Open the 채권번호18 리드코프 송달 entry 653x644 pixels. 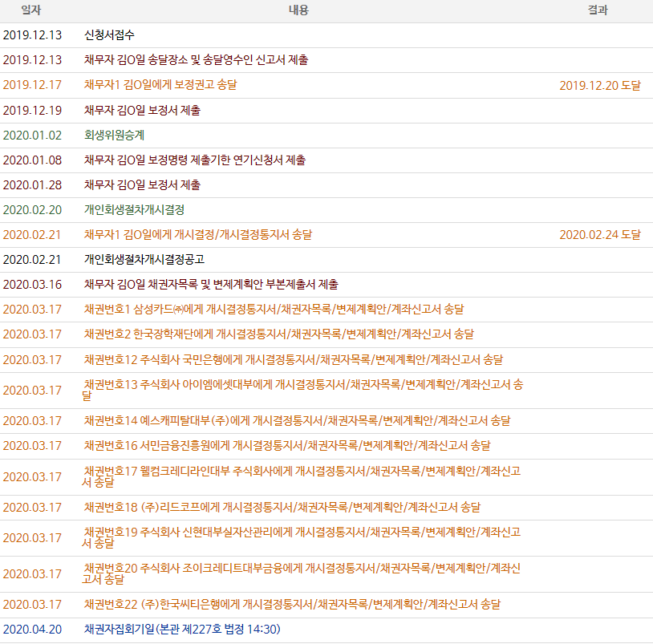282,508
